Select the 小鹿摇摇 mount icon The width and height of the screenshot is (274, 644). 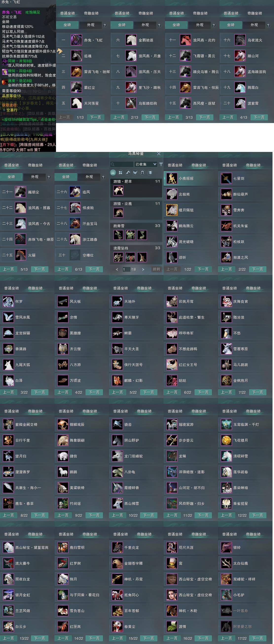click(x=172, y=179)
